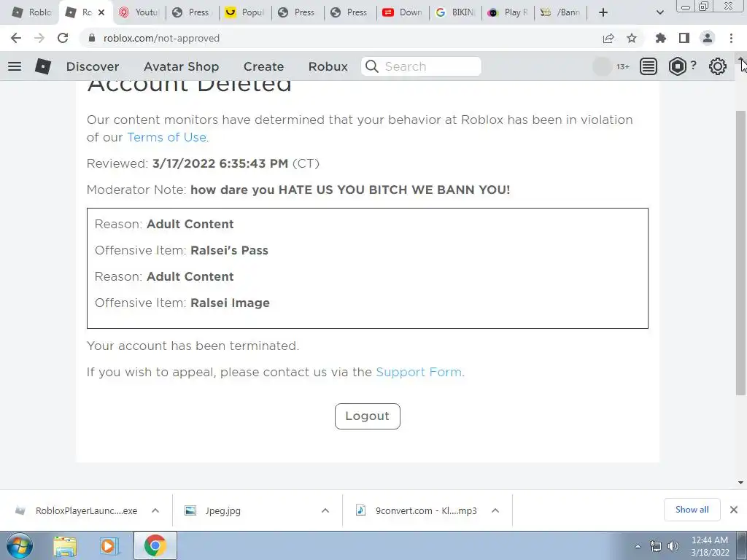This screenshot has width=747, height=560.
Task: Close the downloads bar
Action: point(734,510)
